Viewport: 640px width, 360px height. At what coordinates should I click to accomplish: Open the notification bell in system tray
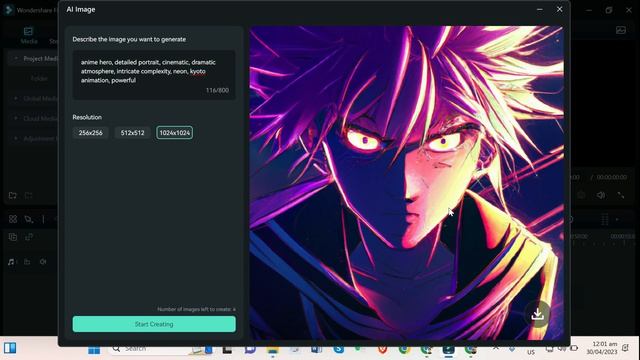coord(626,348)
